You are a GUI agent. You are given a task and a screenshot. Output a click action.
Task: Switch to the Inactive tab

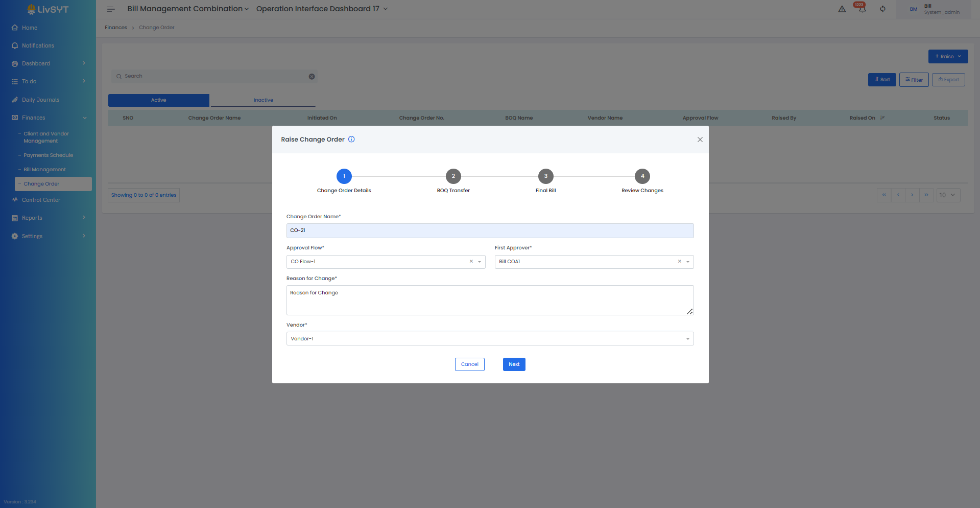click(x=264, y=100)
